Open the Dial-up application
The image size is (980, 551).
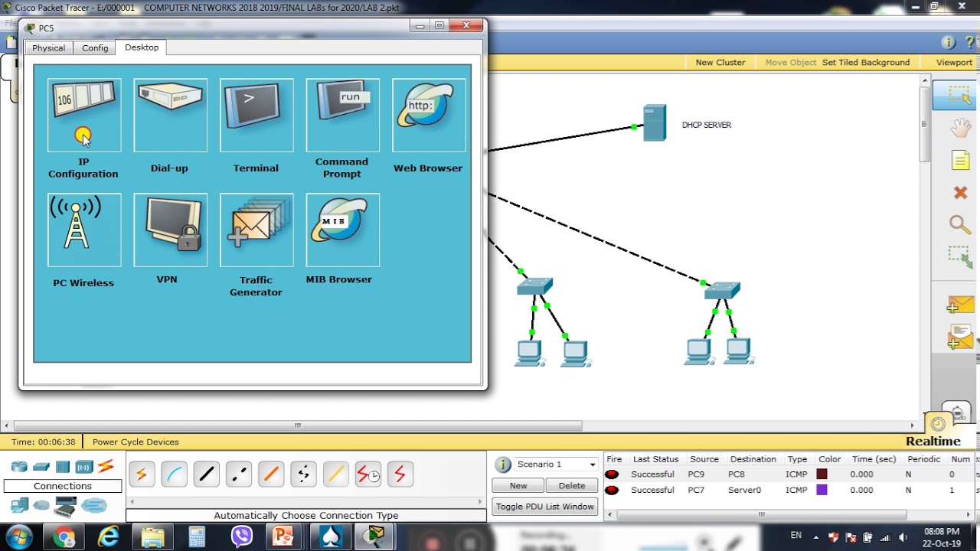[x=170, y=116]
